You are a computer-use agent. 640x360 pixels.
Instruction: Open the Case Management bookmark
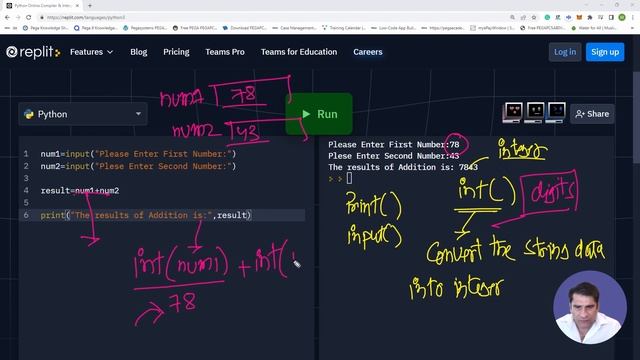pos(294,28)
